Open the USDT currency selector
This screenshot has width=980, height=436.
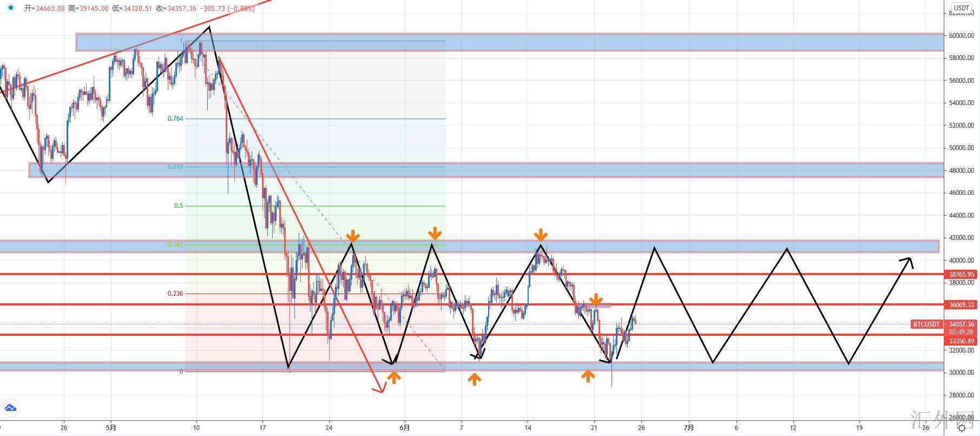pyautogui.click(x=962, y=8)
